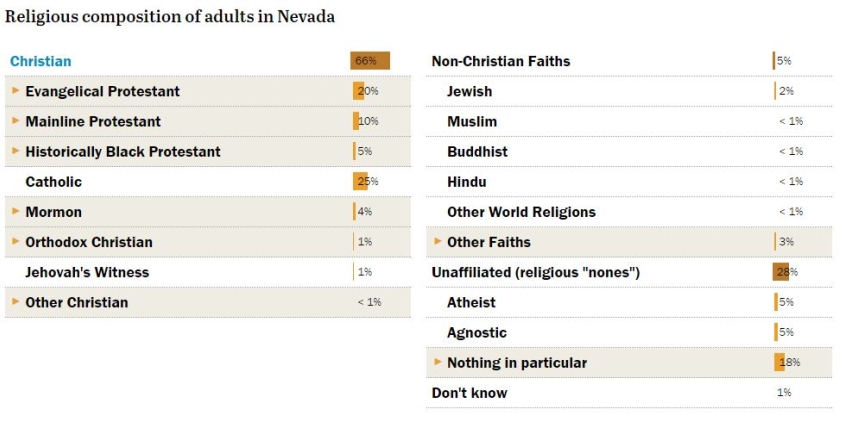Expand the Other Christian arrow
Image resolution: width=846 pixels, height=422 pixels.
click(x=16, y=302)
